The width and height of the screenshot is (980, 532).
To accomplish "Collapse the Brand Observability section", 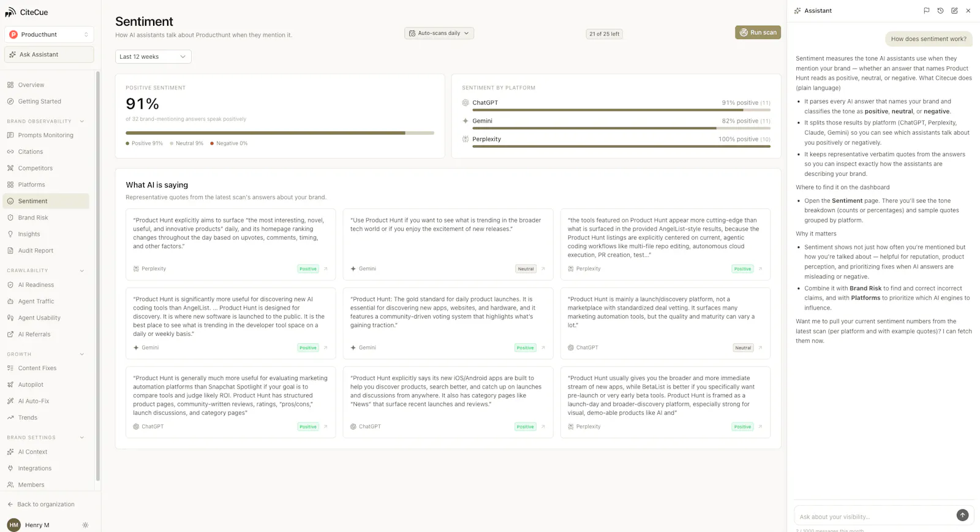I will coord(82,121).
